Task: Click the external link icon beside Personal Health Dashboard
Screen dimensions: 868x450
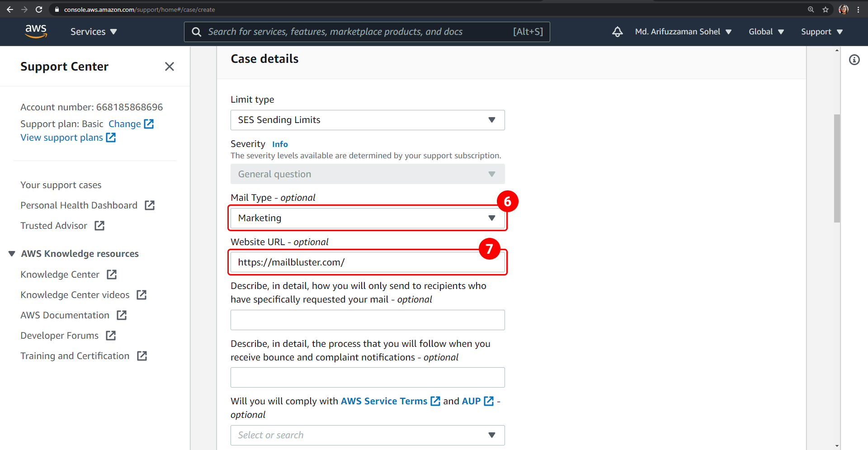Action: [149, 205]
